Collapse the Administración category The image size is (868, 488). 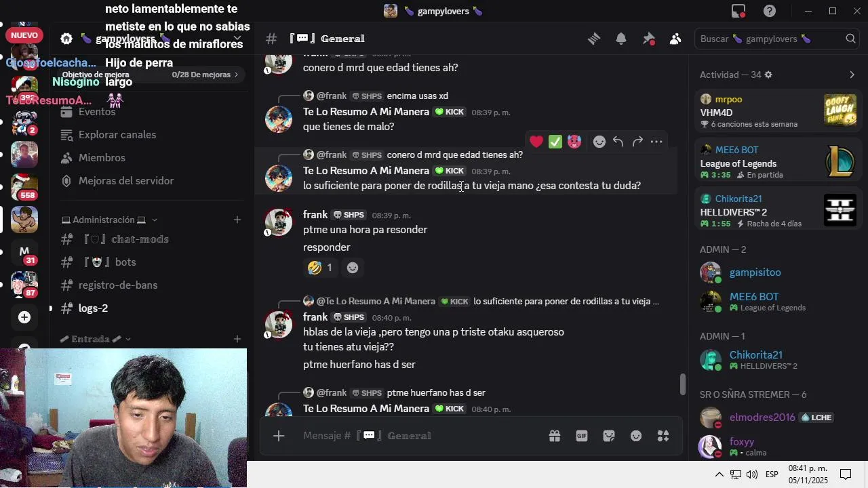(x=109, y=220)
